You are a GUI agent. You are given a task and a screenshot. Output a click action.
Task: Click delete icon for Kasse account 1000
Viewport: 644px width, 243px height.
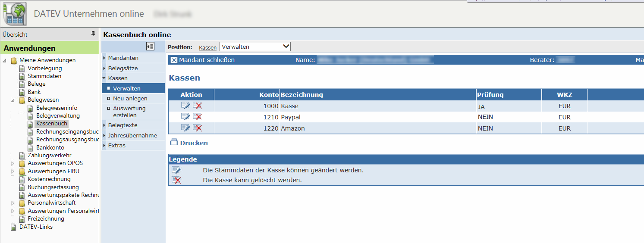coord(198,106)
